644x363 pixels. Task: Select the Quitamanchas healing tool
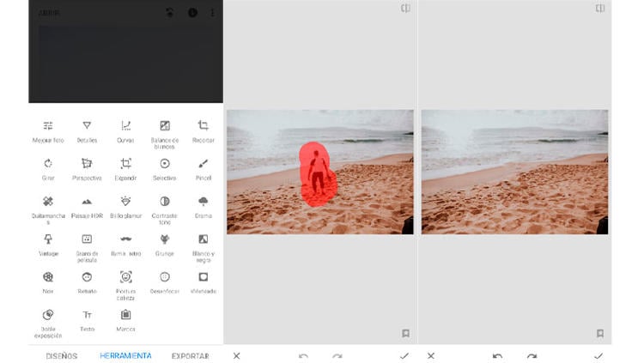click(x=48, y=201)
